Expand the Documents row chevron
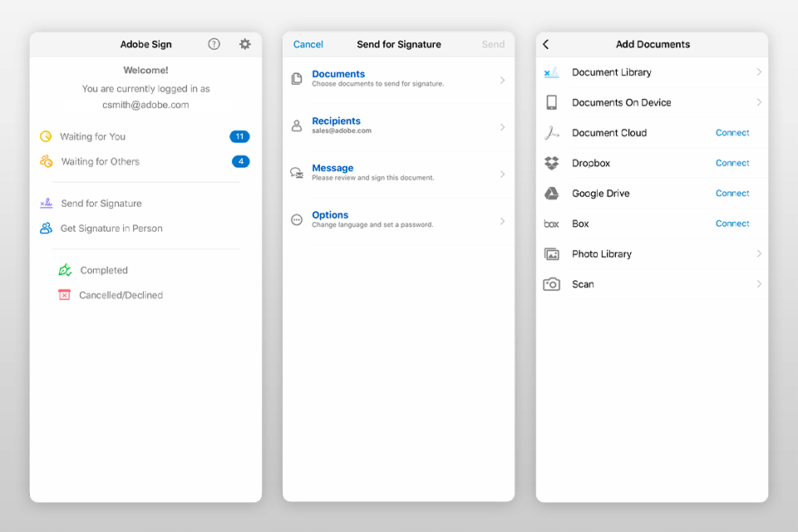The height and width of the screenshot is (532, 798). [502, 80]
